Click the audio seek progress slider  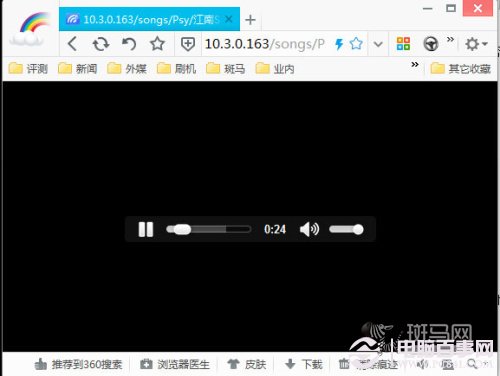click(x=209, y=229)
